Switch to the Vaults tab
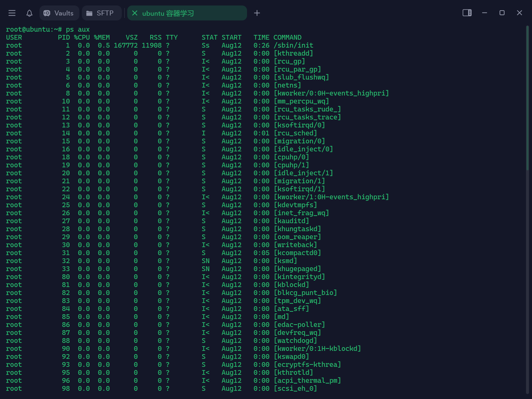Image resolution: width=532 pixels, height=399 pixels. tap(59, 13)
